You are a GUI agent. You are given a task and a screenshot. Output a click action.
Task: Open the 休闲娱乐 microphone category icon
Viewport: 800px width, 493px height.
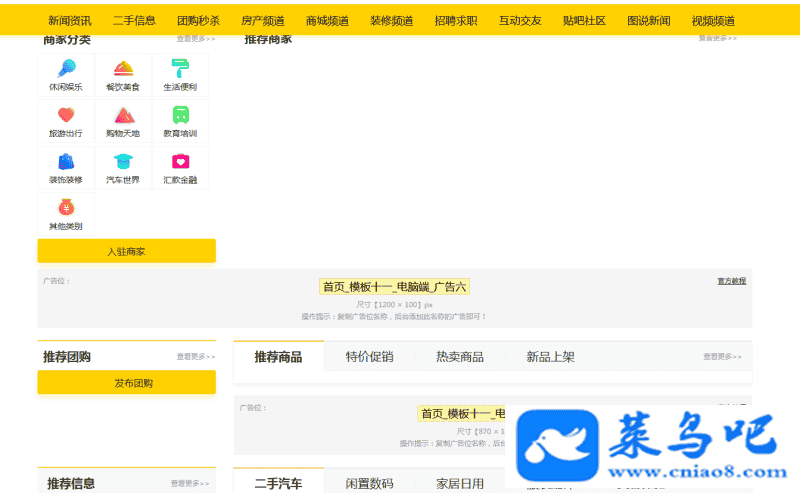click(66, 69)
